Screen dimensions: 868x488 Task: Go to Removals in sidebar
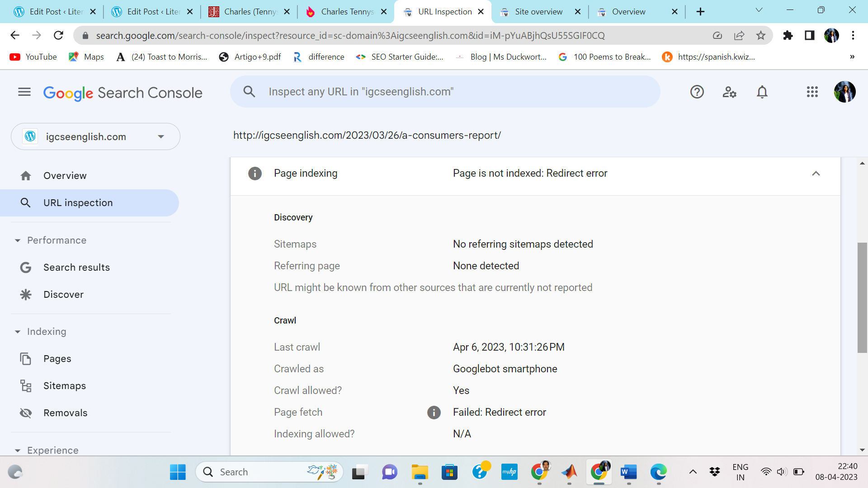pyautogui.click(x=65, y=413)
